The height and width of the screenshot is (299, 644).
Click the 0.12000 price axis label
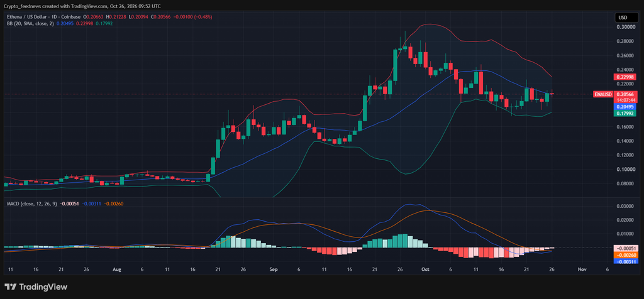(x=626, y=155)
